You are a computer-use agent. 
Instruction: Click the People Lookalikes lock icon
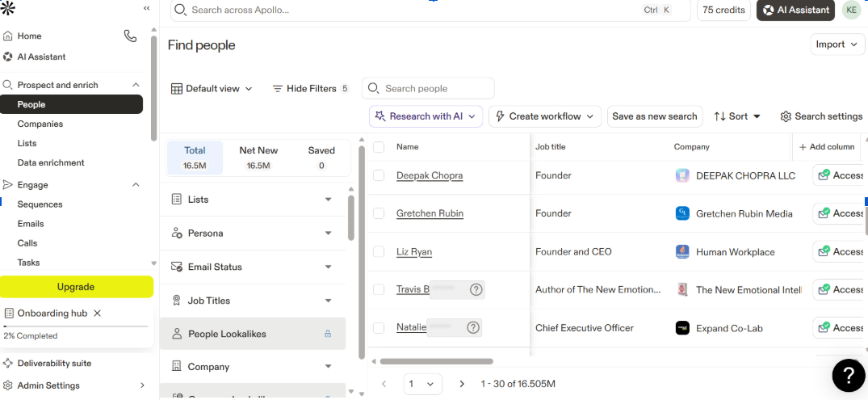[x=327, y=334]
